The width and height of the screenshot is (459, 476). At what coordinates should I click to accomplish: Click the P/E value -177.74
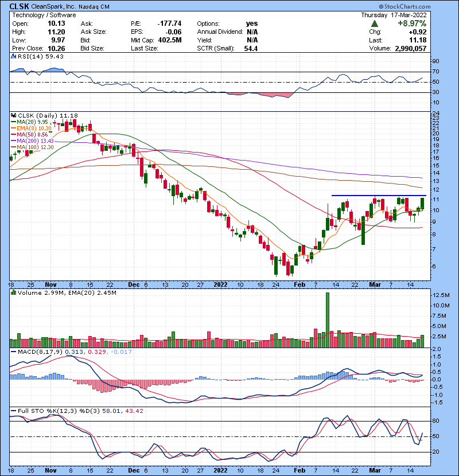click(x=169, y=24)
